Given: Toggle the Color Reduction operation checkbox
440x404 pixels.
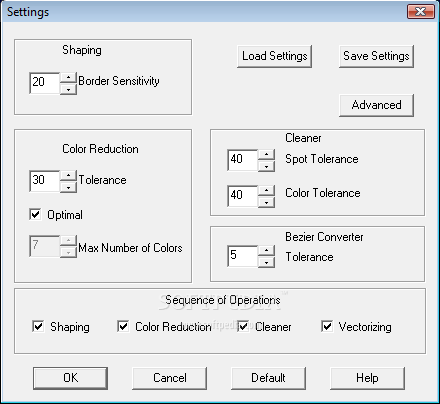Looking at the screenshot, I should pos(123,326).
